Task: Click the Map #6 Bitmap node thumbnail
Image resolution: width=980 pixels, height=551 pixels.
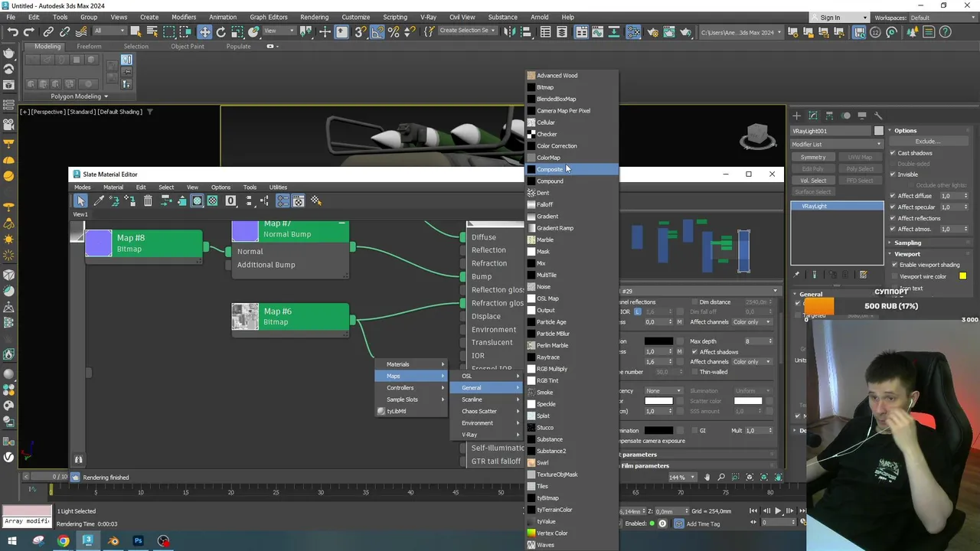Action: pos(246,317)
